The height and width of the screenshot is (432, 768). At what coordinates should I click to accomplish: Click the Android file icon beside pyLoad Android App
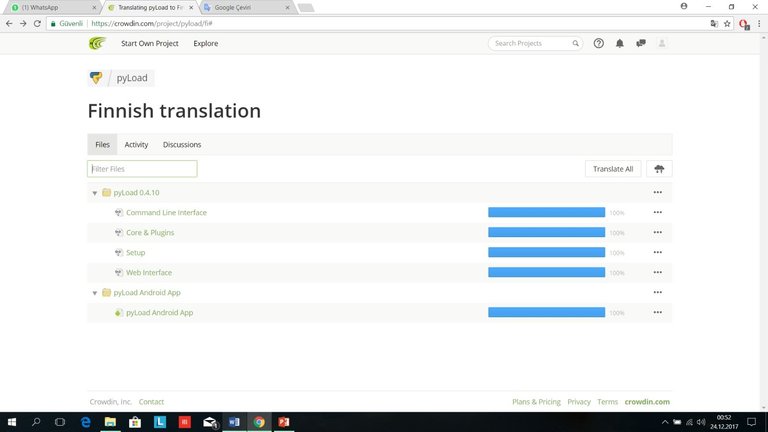tap(119, 312)
